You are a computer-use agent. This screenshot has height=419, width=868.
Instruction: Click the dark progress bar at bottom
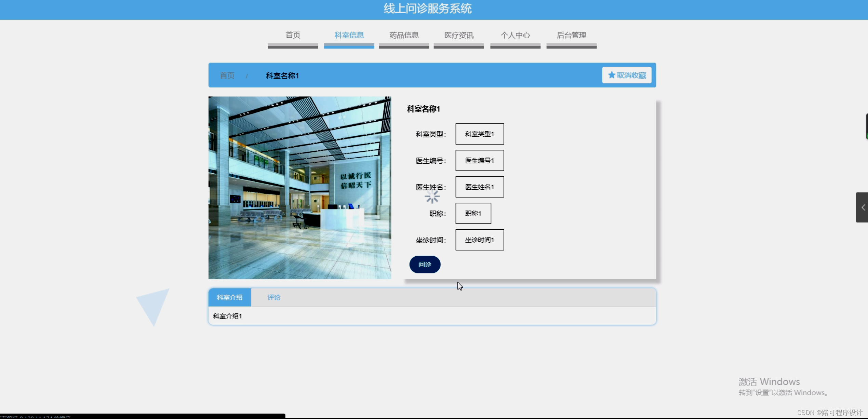[143, 416]
